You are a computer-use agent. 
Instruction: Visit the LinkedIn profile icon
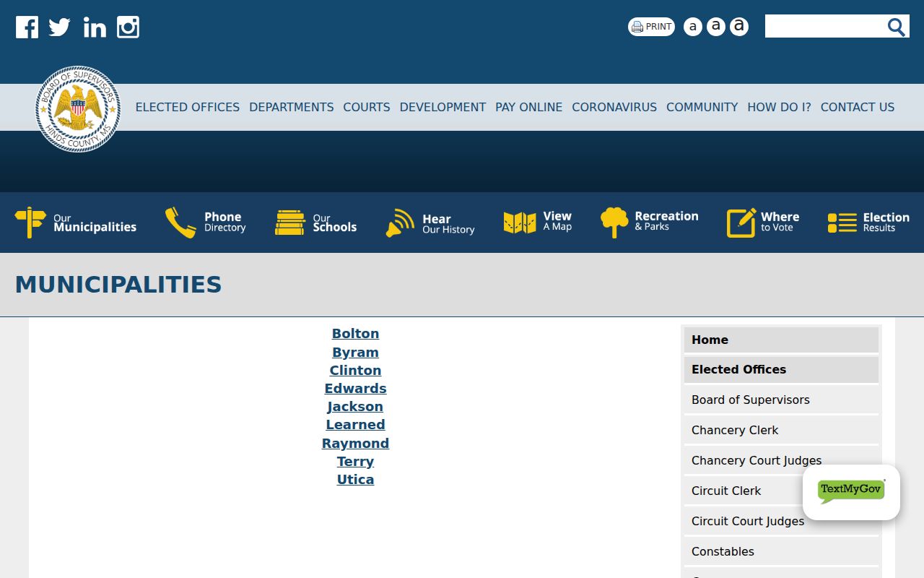click(x=95, y=27)
